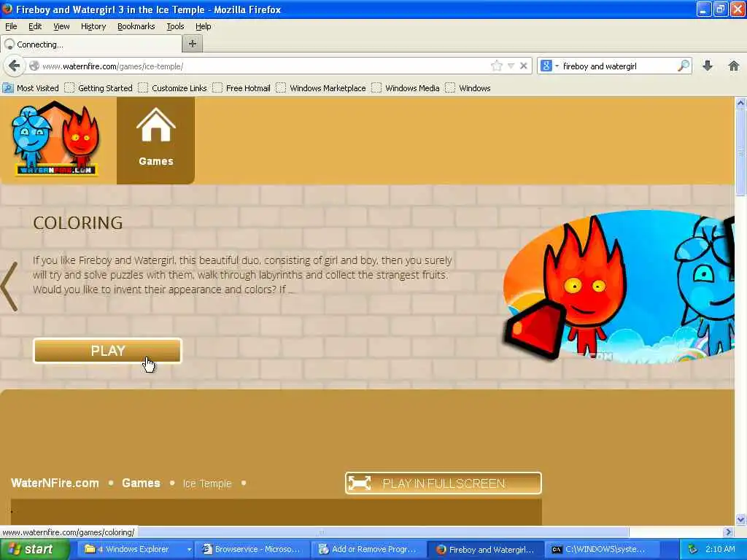Open the Tools menu

[175, 26]
